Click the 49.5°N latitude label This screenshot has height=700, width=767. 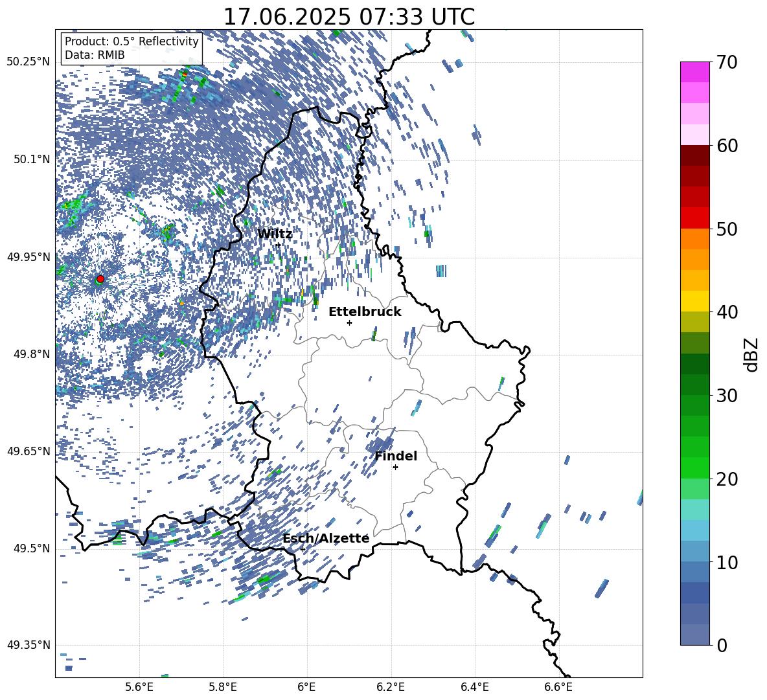click(x=32, y=548)
